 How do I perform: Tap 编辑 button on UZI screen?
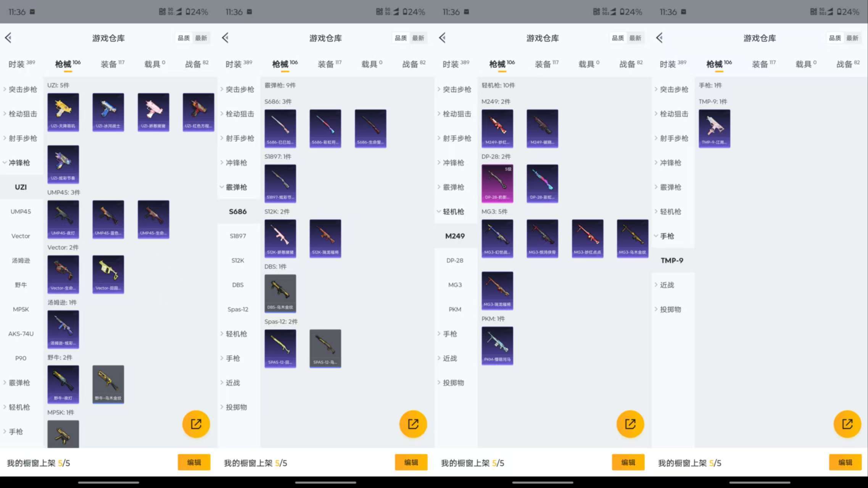pyautogui.click(x=194, y=462)
